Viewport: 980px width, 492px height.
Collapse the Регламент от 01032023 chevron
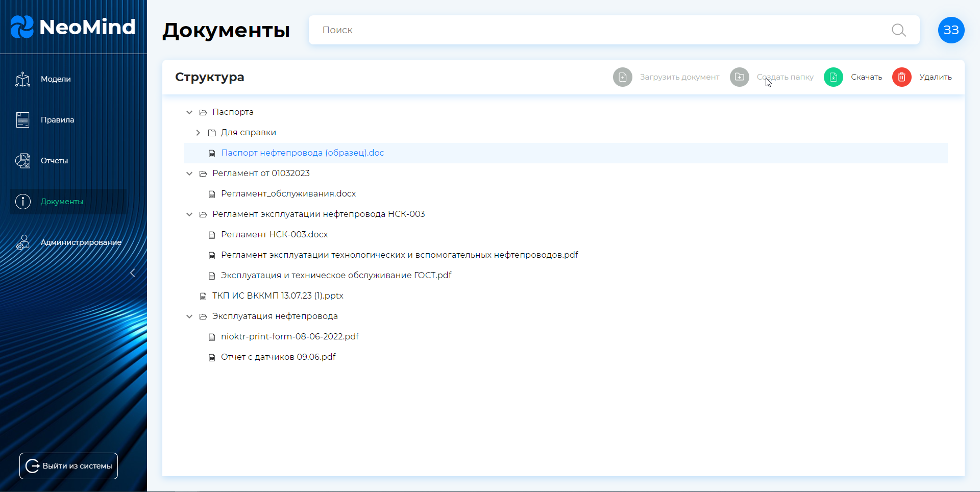(x=189, y=174)
